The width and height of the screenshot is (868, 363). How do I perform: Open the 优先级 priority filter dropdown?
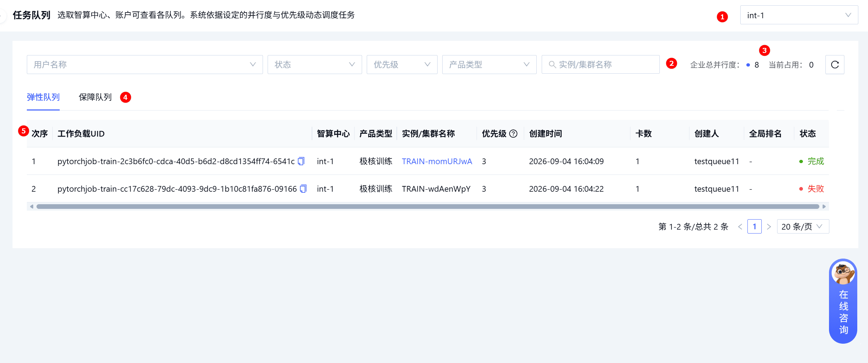tap(402, 65)
